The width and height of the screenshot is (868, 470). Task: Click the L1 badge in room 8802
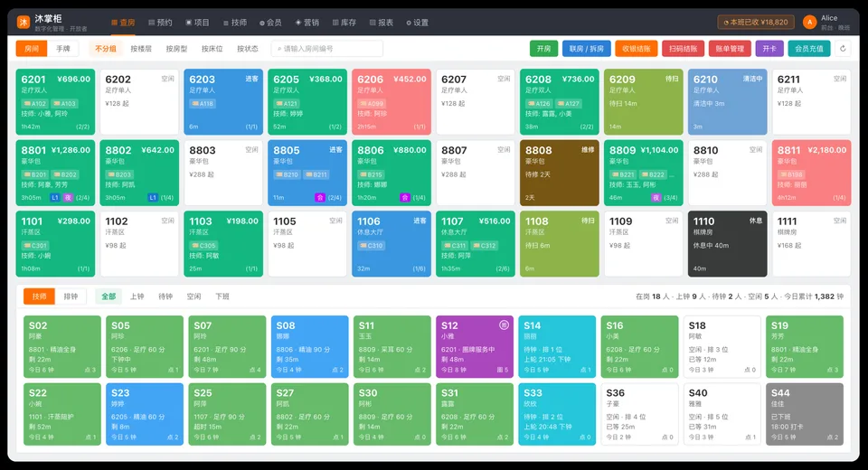pyautogui.click(x=152, y=198)
